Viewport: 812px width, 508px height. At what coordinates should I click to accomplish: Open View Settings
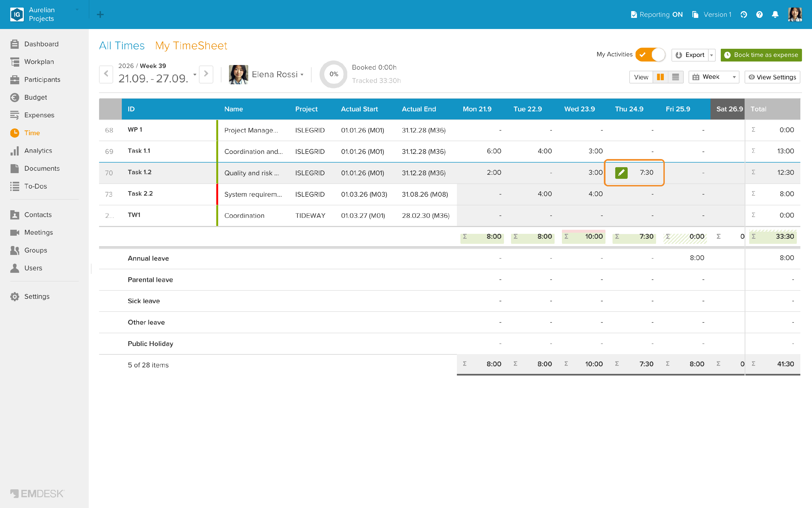click(x=772, y=77)
